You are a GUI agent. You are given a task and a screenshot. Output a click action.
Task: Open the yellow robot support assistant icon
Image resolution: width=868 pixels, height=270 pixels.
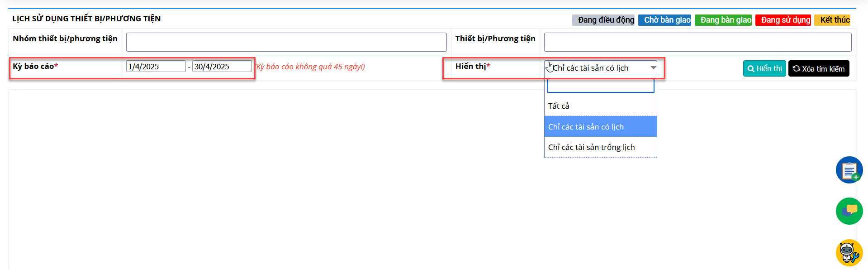point(849,253)
